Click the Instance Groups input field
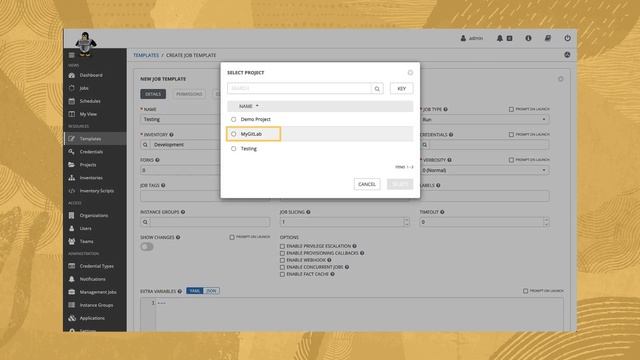Viewport: 640px width, 360px height. point(210,222)
